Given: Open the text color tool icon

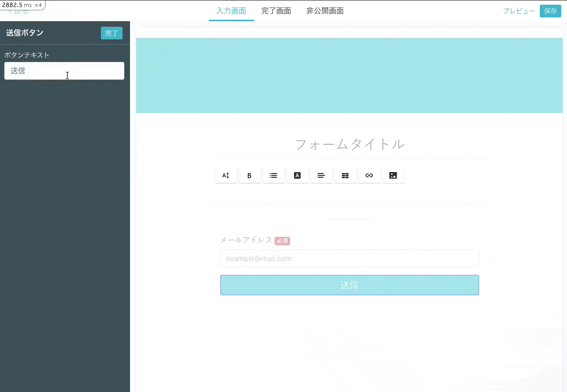Looking at the screenshot, I should coord(298,175).
